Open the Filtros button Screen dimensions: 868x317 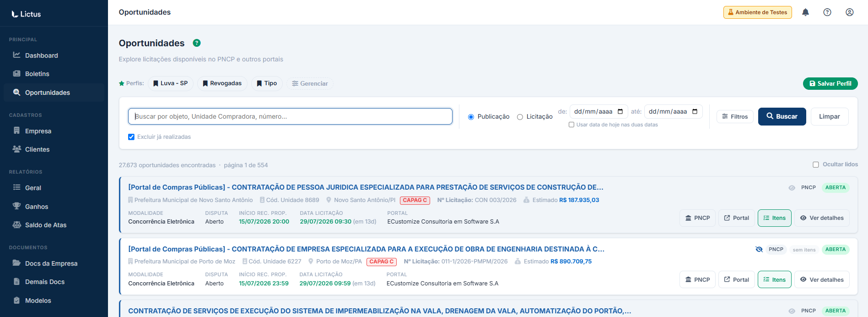pyautogui.click(x=735, y=117)
